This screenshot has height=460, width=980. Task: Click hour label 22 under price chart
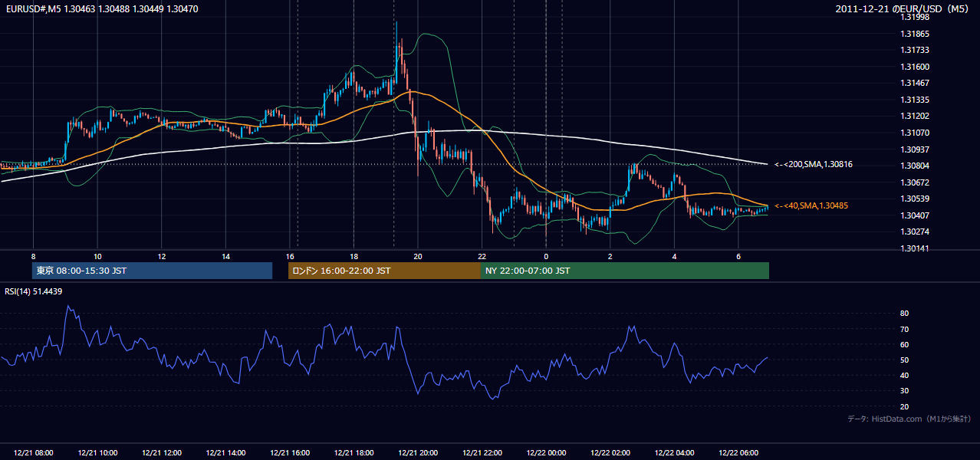tap(482, 256)
